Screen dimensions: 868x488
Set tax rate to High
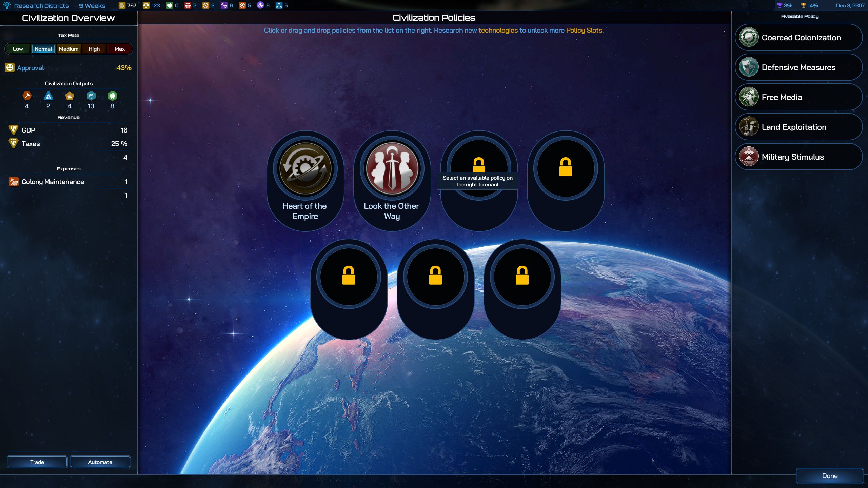click(x=94, y=49)
